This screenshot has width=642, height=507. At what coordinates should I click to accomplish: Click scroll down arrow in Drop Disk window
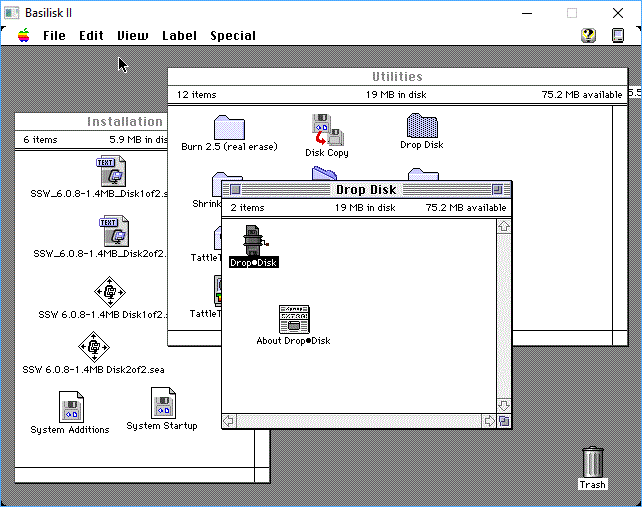504,406
